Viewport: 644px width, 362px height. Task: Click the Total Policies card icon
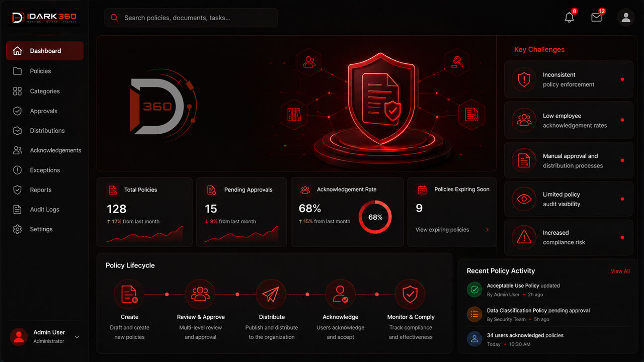pos(113,190)
